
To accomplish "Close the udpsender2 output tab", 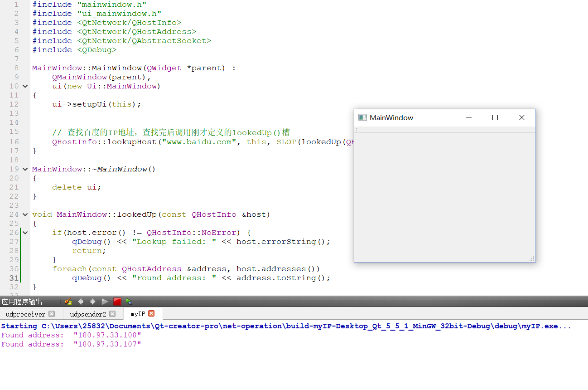I will (112, 314).
